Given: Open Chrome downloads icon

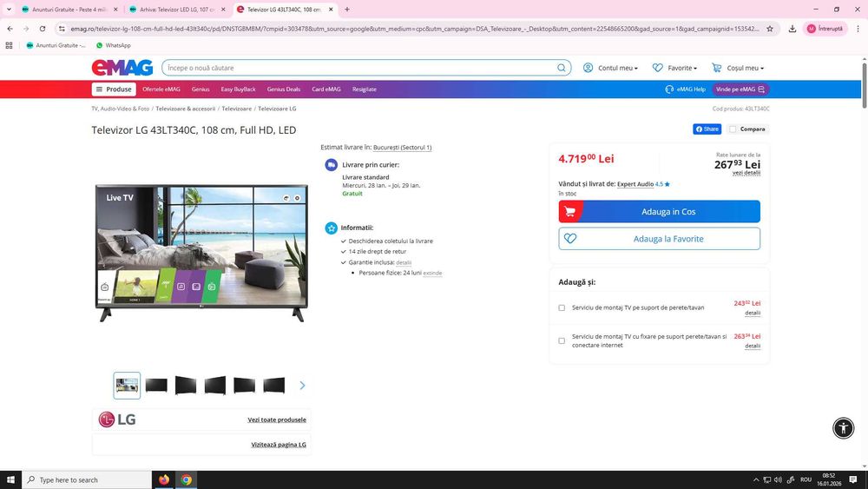Looking at the screenshot, I should tap(792, 29).
